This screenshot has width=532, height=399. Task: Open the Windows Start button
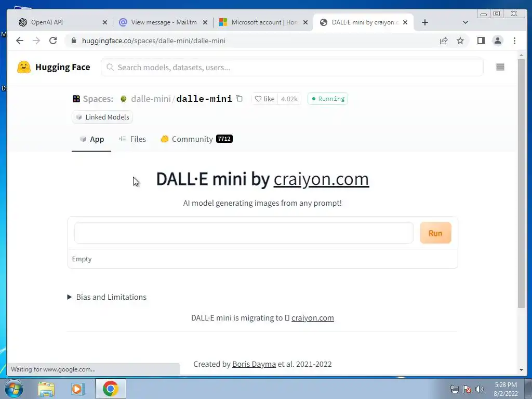(14, 389)
